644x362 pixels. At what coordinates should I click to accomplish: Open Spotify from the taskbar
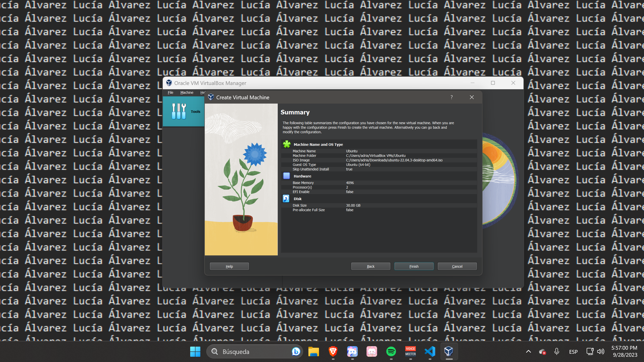(x=391, y=351)
